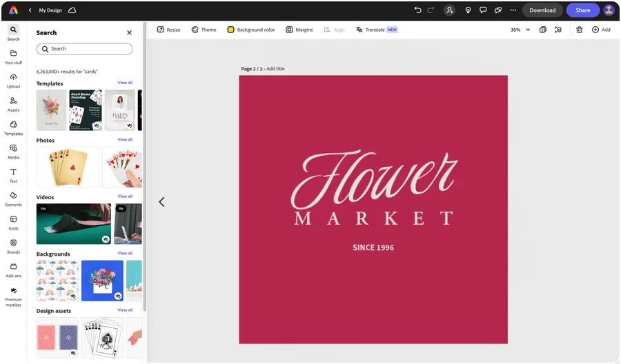Click View all next to Templates
This screenshot has width=621, height=364.
pyautogui.click(x=125, y=83)
